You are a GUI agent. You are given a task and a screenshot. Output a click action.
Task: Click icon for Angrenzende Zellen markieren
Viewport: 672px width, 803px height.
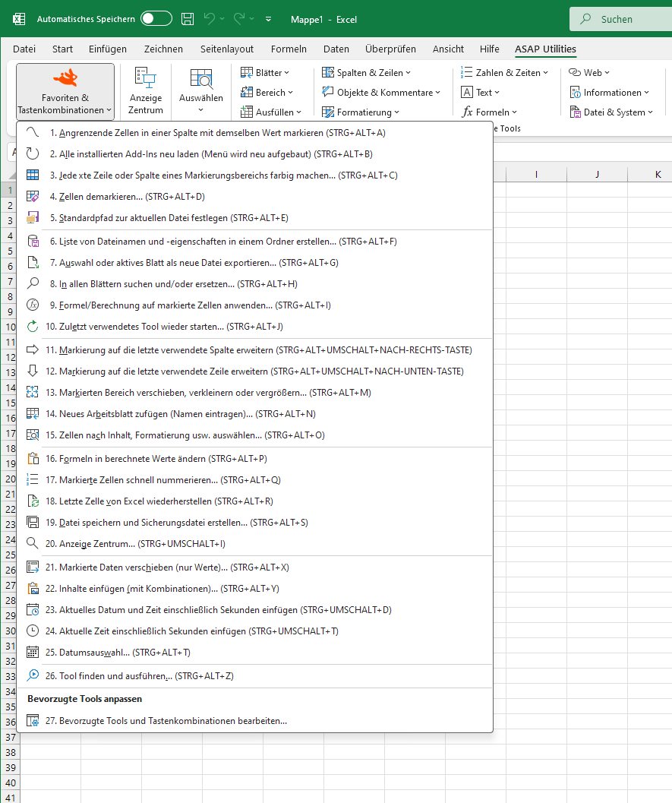coord(32,132)
